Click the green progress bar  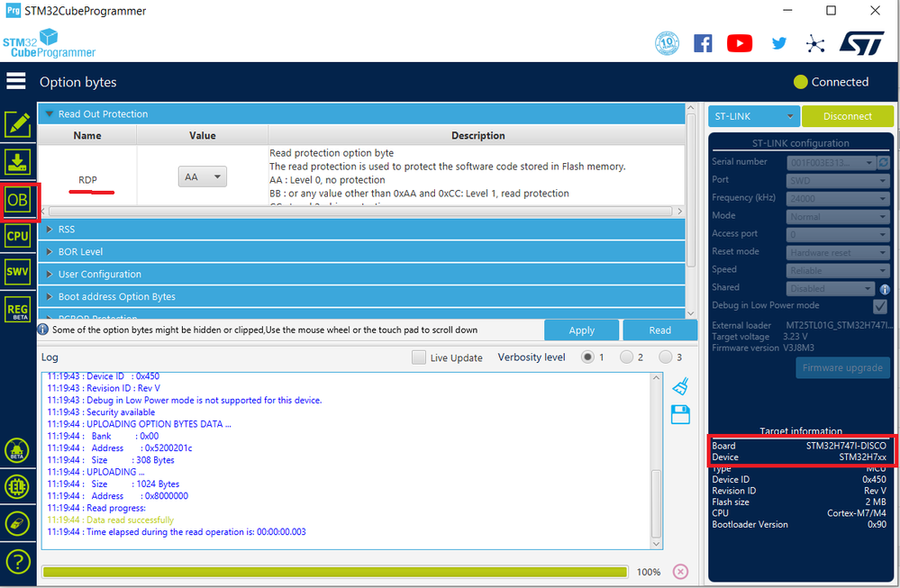pos(335,572)
